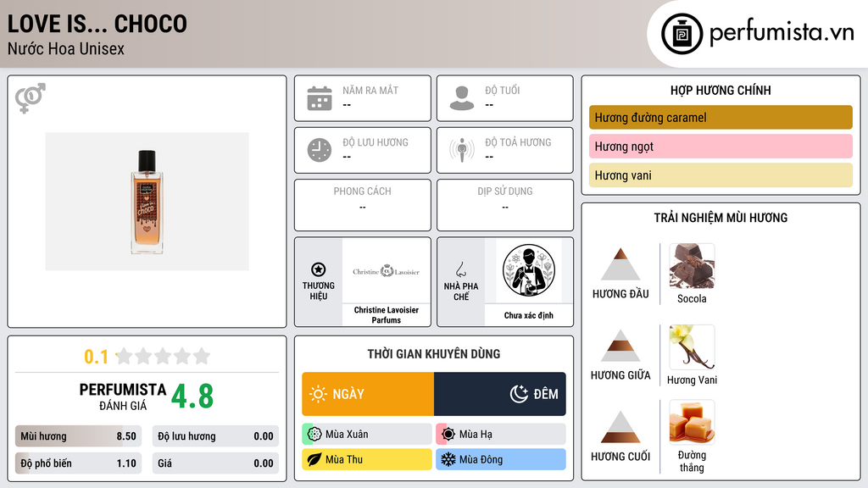Image resolution: width=868 pixels, height=488 pixels.
Task: Click the sun icon for Mùa Hạ
Action: point(448,435)
